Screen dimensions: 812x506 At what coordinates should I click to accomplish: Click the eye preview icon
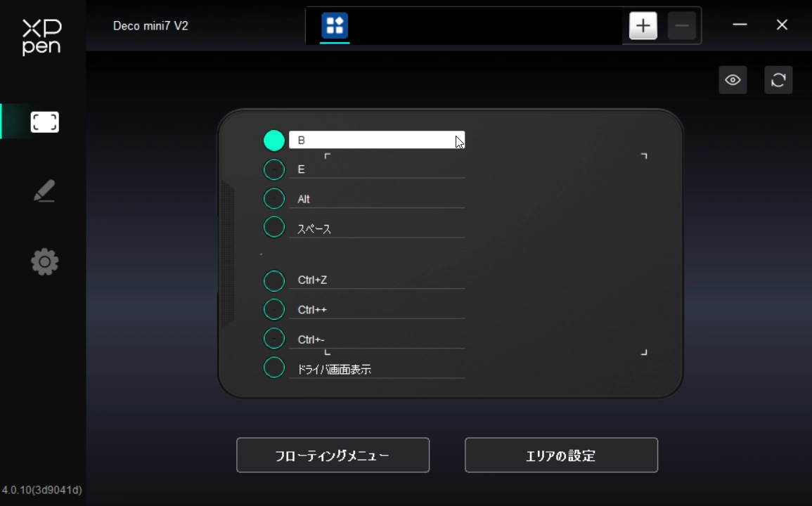point(733,79)
